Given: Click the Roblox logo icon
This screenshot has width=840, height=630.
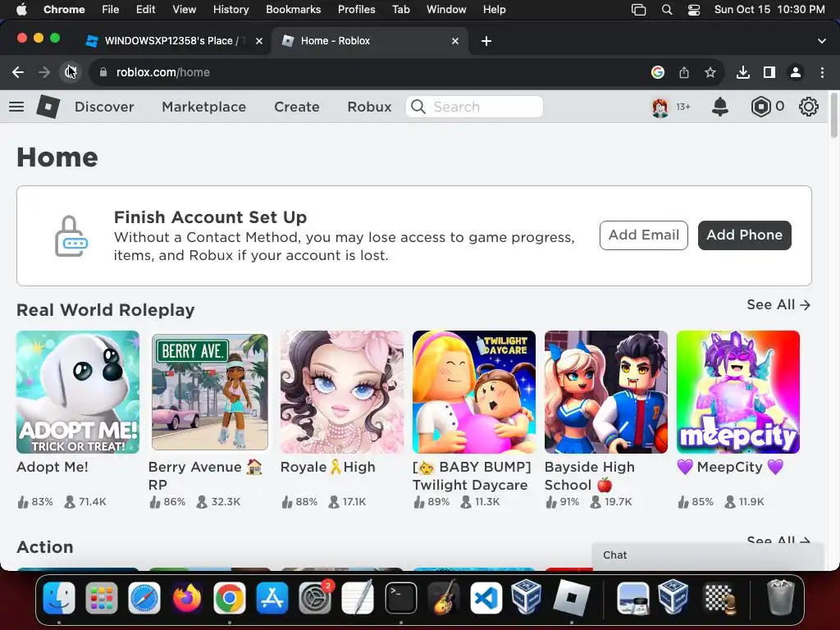Looking at the screenshot, I should tap(48, 107).
